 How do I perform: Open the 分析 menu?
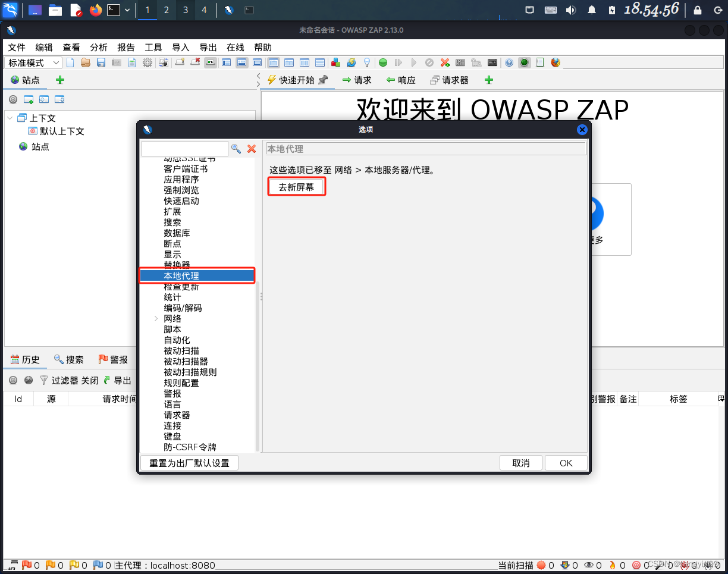pyautogui.click(x=99, y=48)
